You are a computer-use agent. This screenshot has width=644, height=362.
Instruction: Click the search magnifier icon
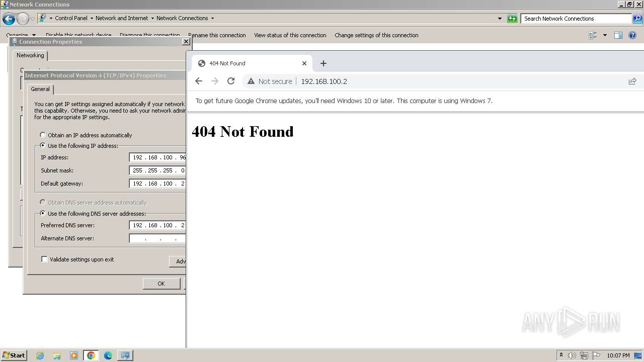(x=637, y=19)
